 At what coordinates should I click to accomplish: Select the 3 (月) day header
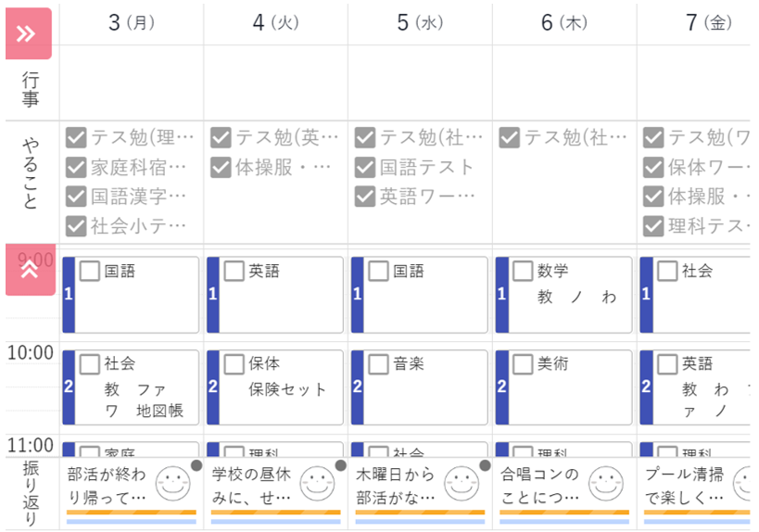131,23
